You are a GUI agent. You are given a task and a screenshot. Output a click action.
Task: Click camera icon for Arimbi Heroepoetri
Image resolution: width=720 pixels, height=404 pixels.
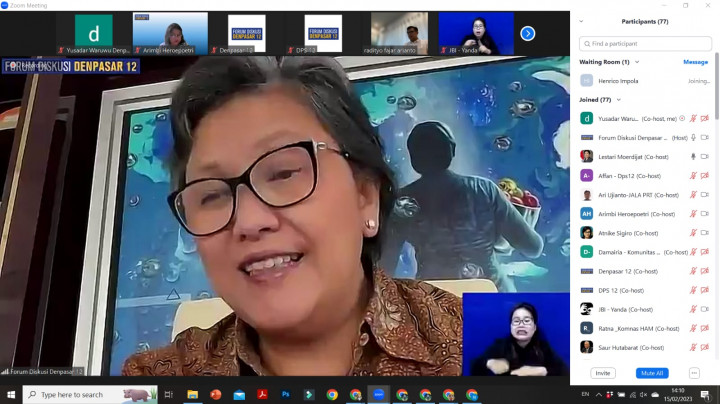pos(705,214)
